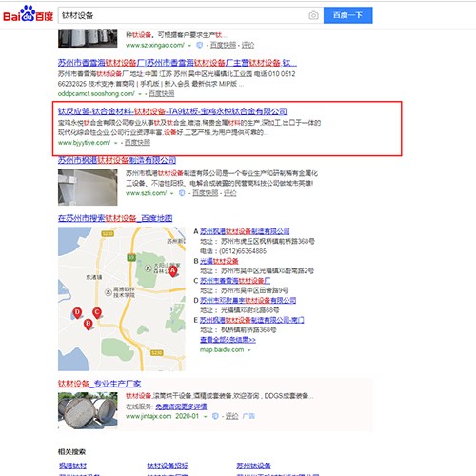Open 在苏州市搜索钛材设备_百度地图 link
The image size is (476, 476).
[x=115, y=218]
